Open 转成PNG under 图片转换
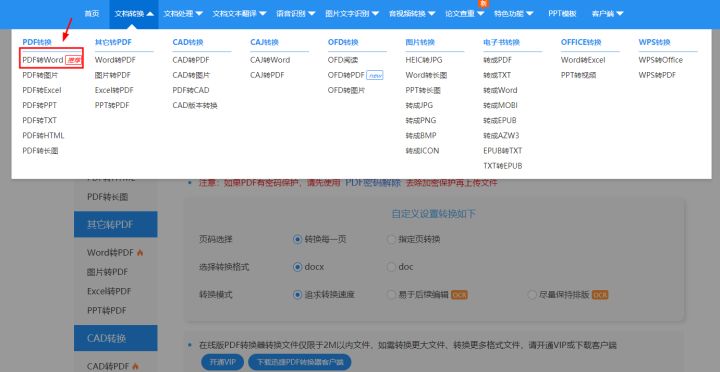 (x=421, y=120)
